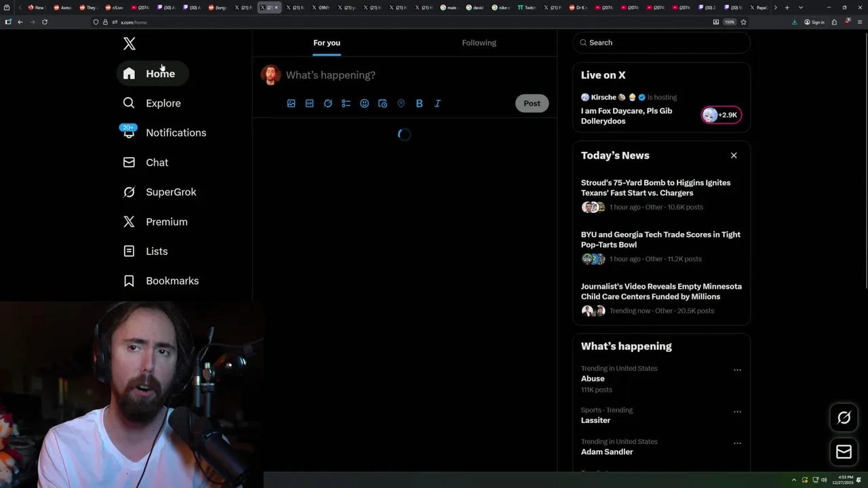The width and height of the screenshot is (868, 488).
Task: Click the tracking protection shield icon
Action: tap(96, 22)
